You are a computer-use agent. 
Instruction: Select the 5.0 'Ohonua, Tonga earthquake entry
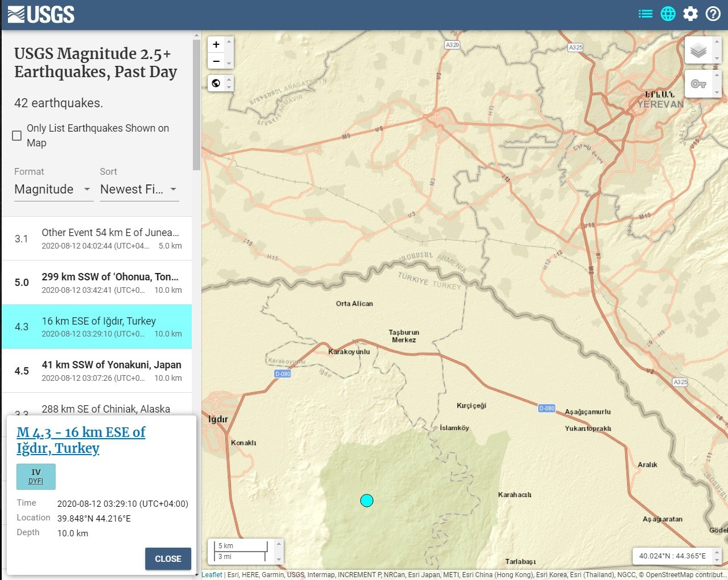(x=97, y=283)
